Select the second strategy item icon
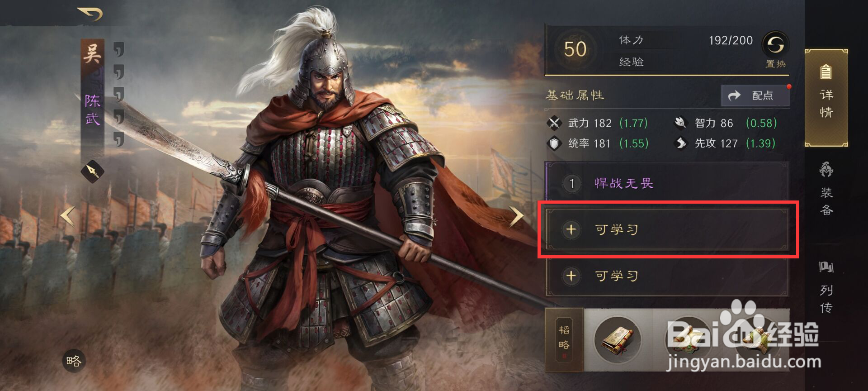The height and width of the screenshot is (391, 868). [x=687, y=339]
